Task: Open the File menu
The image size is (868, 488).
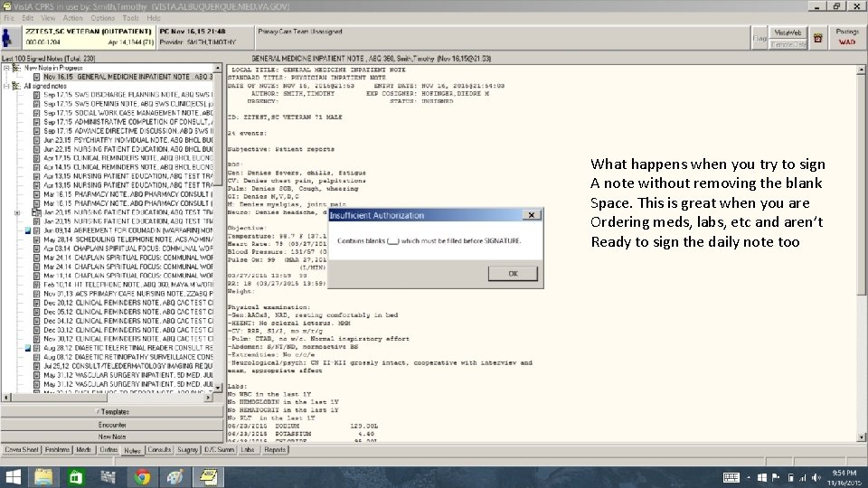Action: [9, 18]
